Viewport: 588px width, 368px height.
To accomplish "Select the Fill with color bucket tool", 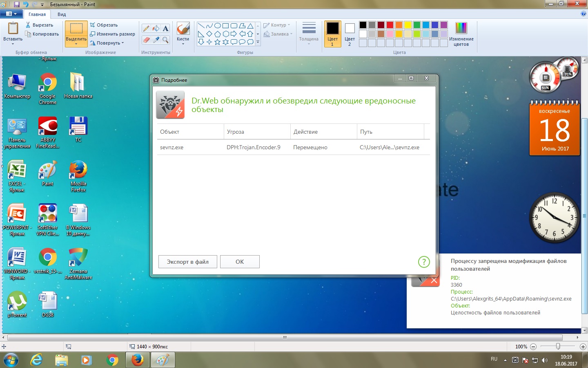I will 156,28.
